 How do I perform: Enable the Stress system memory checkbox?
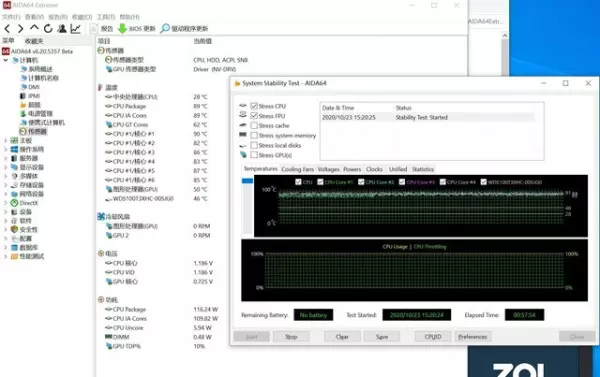(x=254, y=135)
